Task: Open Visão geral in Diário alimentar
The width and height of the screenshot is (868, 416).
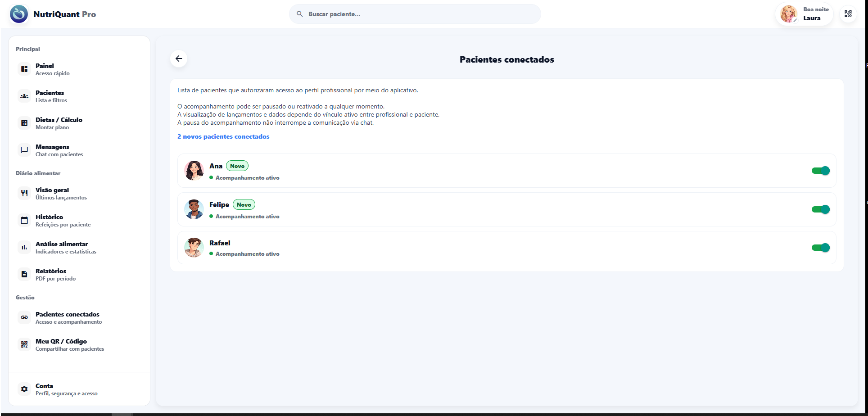Action: [x=52, y=193]
